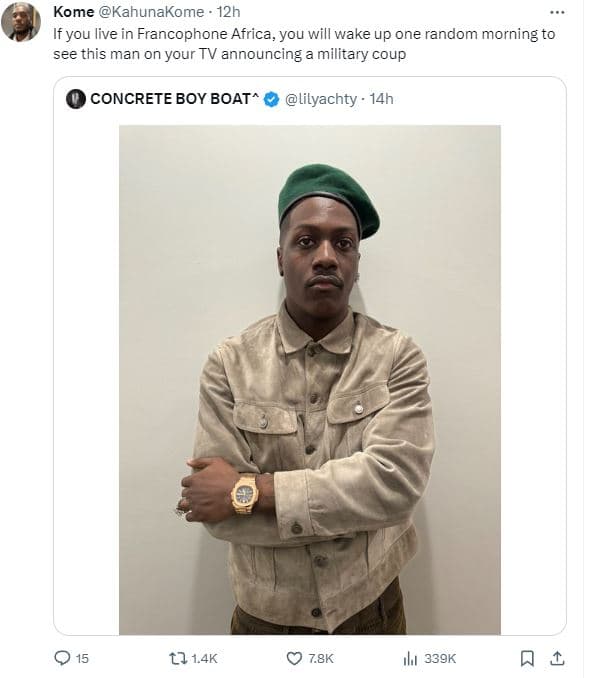Enlarge the quoted tweet photo

(x=310, y=380)
